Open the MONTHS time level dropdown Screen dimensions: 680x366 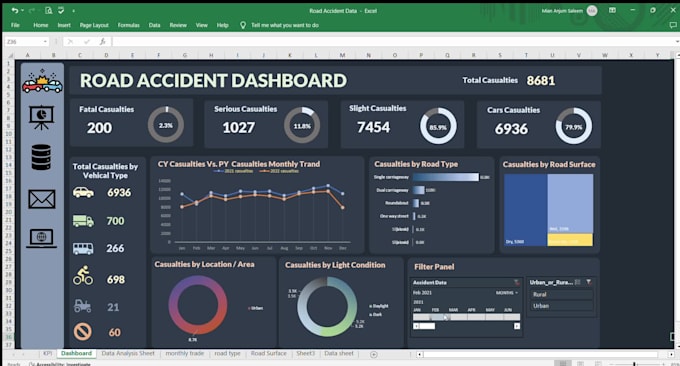tap(507, 293)
